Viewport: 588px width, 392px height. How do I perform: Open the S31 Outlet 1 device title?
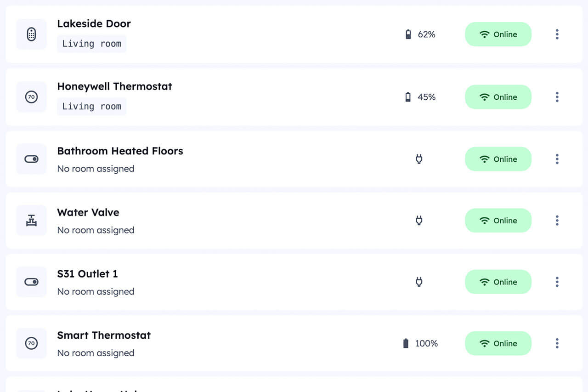87,274
